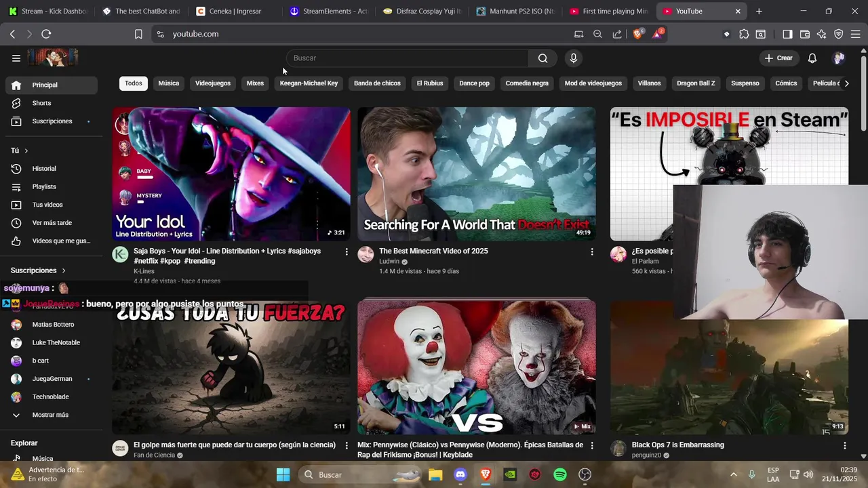The width and height of the screenshot is (868, 488).
Task: Select the Banda de chicos chip
Action: [377, 83]
